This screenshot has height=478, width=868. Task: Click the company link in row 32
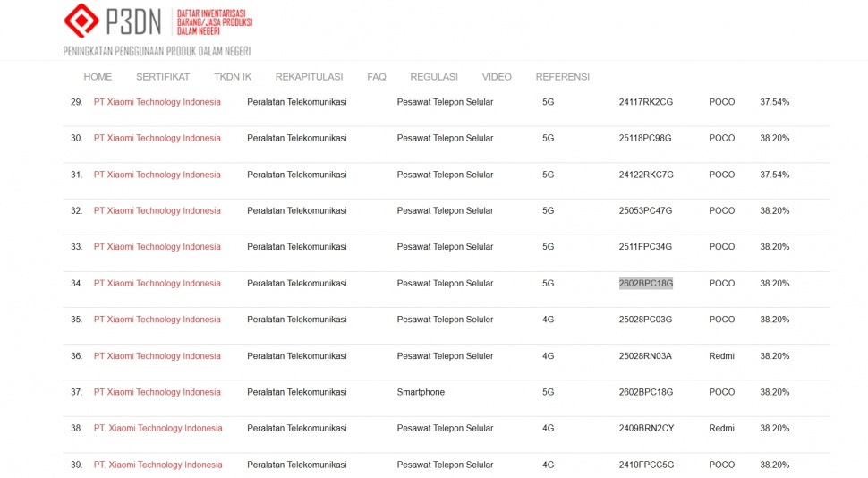click(x=157, y=211)
